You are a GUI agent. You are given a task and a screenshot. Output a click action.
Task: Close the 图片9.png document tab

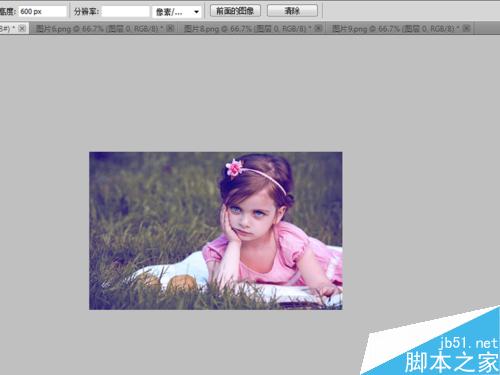click(x=466, y=29)
